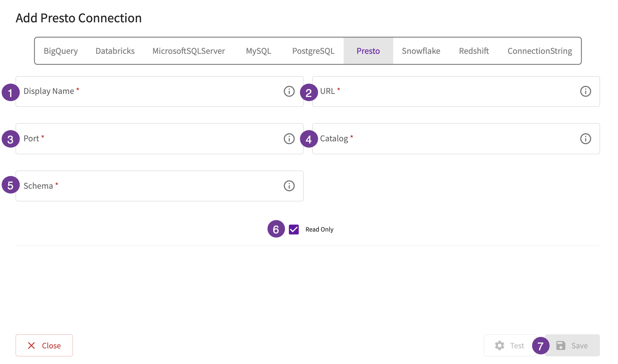The height and width of the screenshot is (364, 618).
Task: Switch to the BigQuery tab
Action: click(x=61, y=51)
